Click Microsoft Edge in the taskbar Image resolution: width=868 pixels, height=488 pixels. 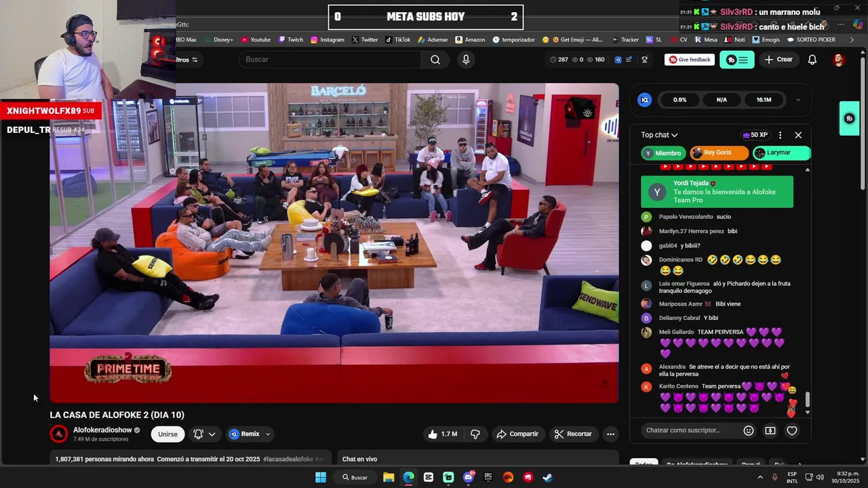pyautogui.click(x=408, y=477)
